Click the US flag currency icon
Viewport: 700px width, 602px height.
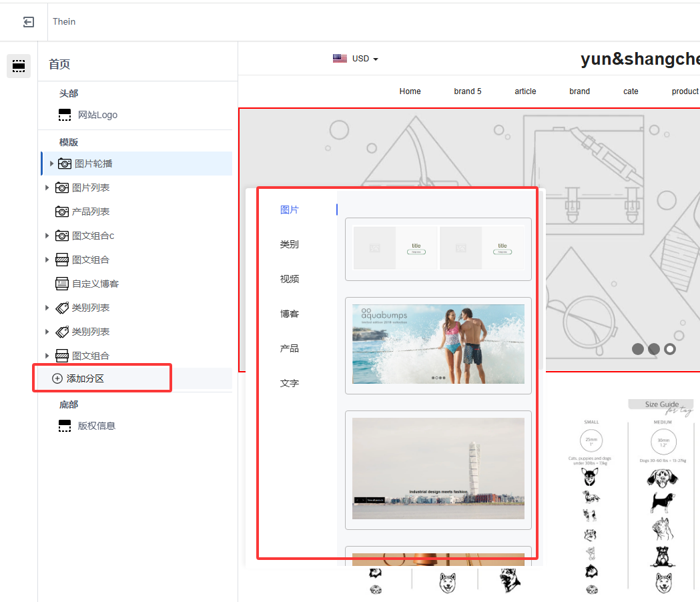[x=340, y=59]
